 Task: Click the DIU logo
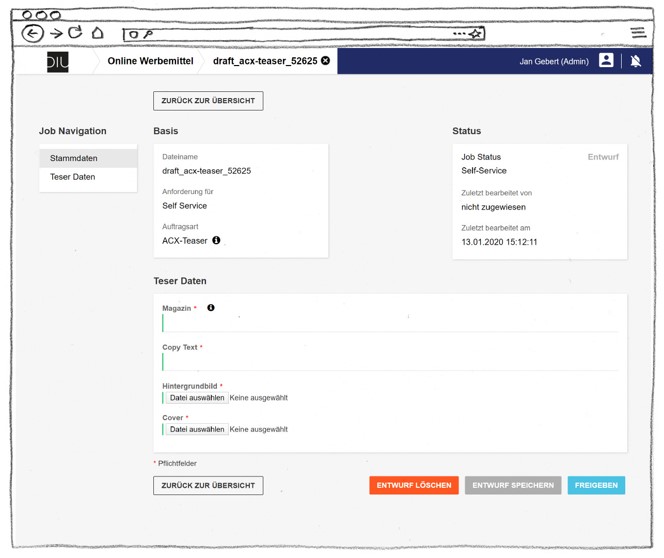pos(58,62)
